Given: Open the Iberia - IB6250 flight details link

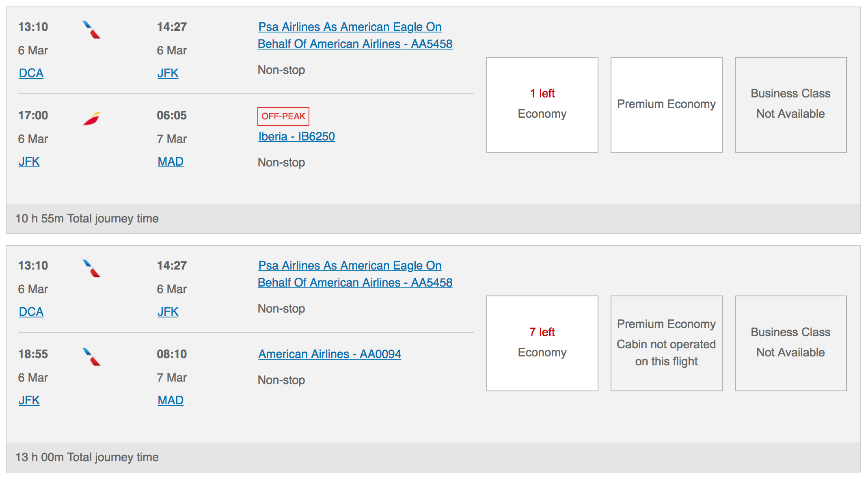Looking at the screenshot, I should [x=296, y=136].
